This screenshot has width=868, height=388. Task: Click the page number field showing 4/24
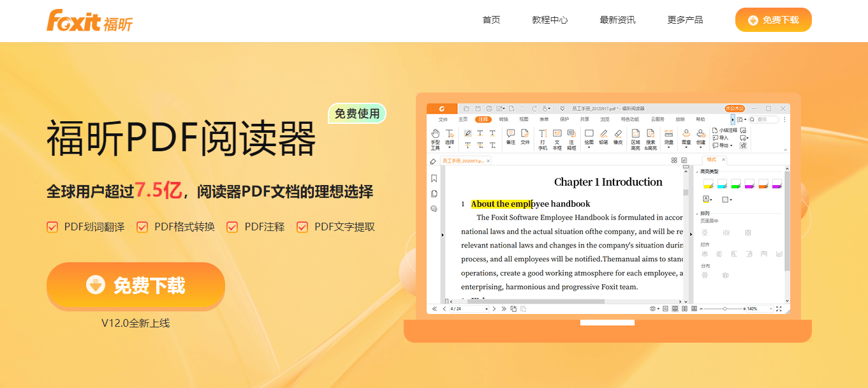click(455, 308)
